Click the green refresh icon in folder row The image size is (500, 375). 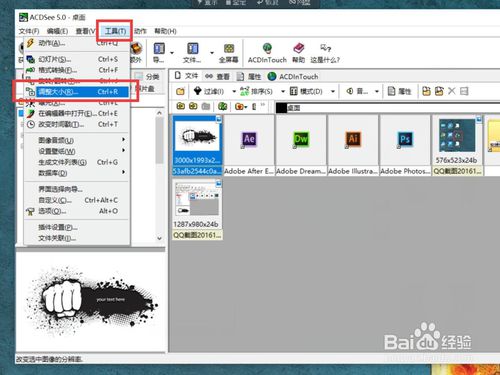(x=222, y=106)
